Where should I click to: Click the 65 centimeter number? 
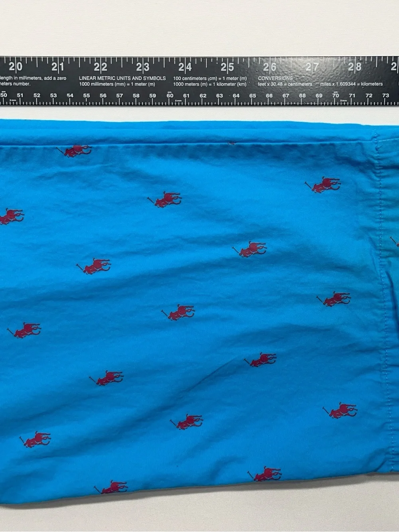253,96
